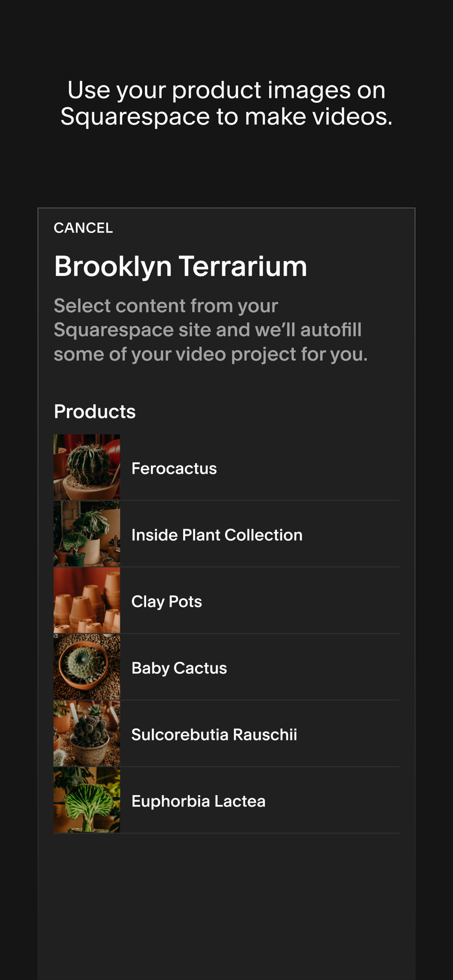This screenshot has width=453, height=980.
Task: Pick the Clay Pots thumbnail image
Action: pos(87,600)
